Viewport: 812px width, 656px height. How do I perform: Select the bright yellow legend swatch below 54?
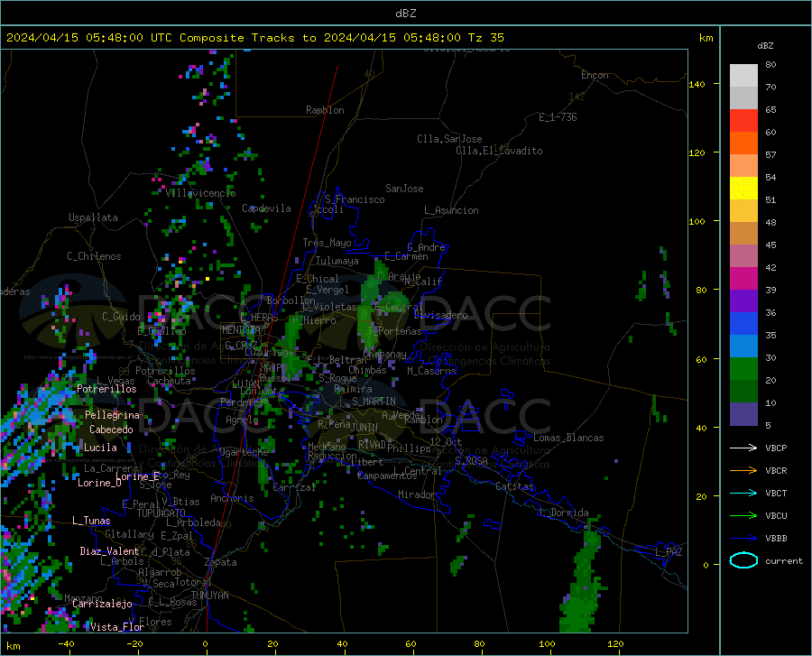point(743,189)
